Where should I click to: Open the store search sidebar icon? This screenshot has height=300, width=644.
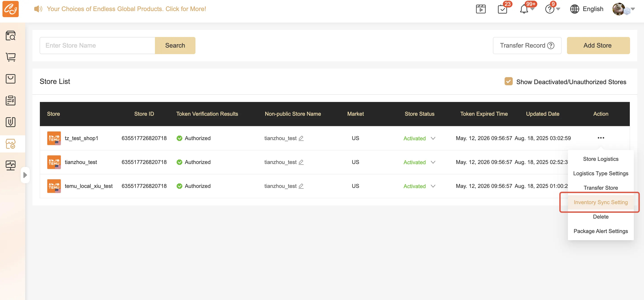coord(11,36)
